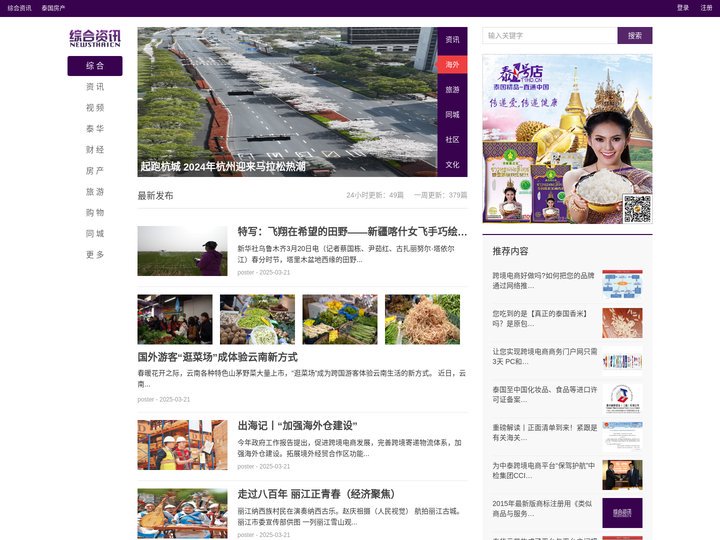Open recommended 跨境电商商务门户网 link
The width and height of the screenshot is (720, 540).
coord(545,357)
